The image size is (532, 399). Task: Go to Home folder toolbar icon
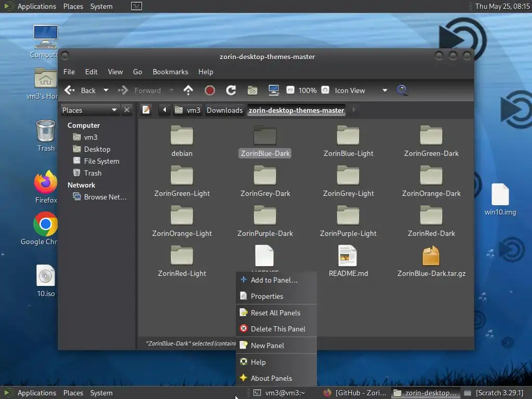(252, 90)
